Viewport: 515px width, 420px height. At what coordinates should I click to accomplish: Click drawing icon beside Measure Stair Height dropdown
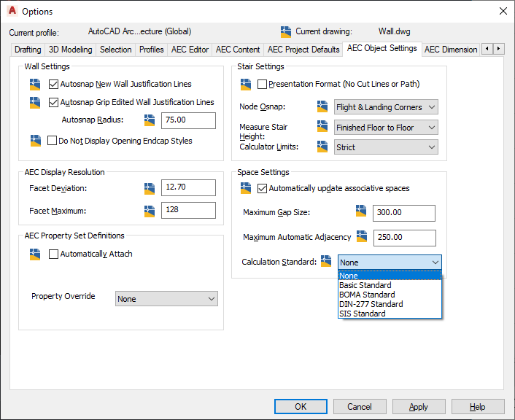point(322,126)
